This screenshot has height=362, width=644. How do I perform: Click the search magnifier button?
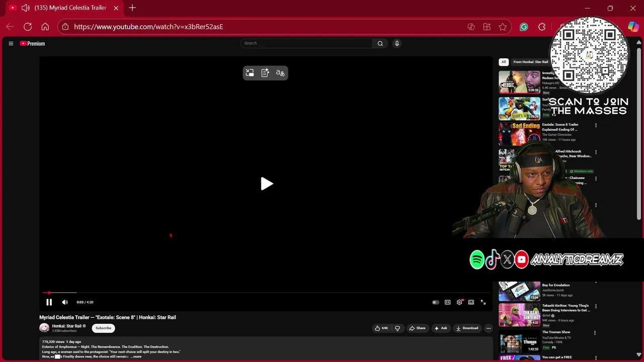pos(380,43)
